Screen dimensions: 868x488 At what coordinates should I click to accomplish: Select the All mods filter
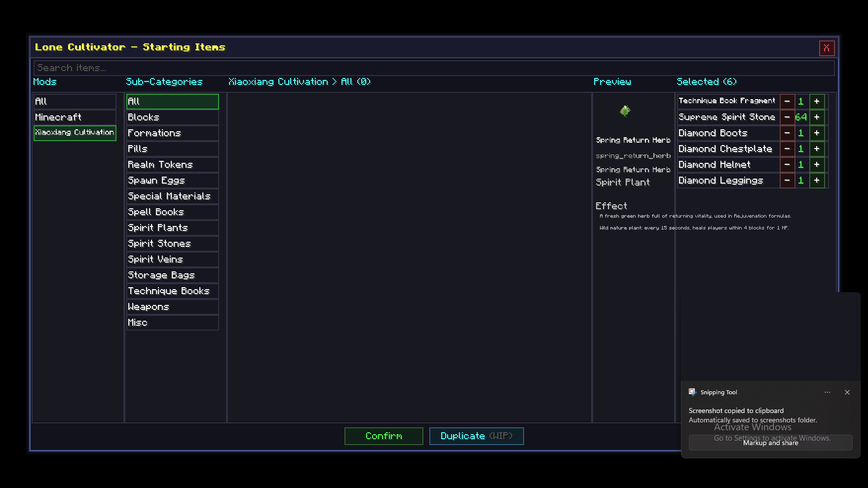[75, 102]
